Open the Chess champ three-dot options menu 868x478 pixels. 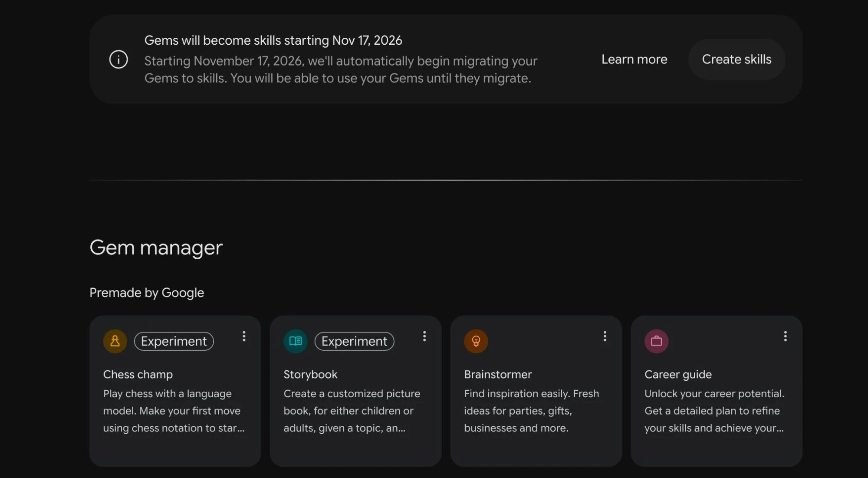pos(244,336)
